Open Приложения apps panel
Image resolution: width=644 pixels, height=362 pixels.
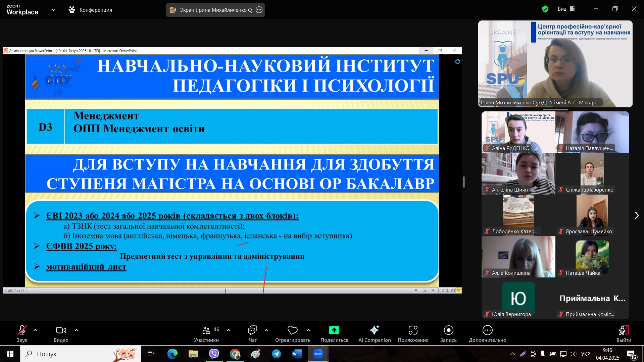[x=413, y=333]
